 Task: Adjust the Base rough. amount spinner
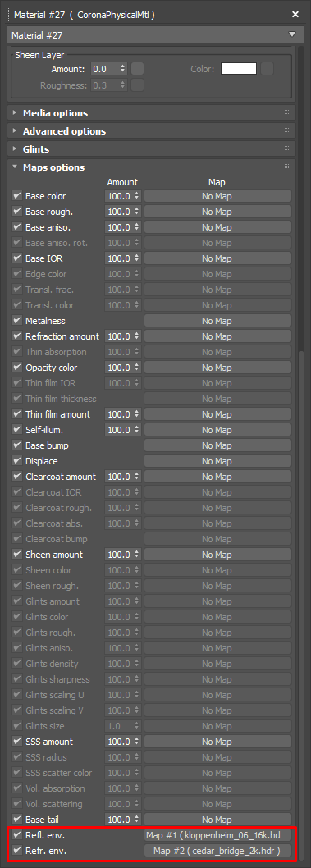tap(137, 212)
